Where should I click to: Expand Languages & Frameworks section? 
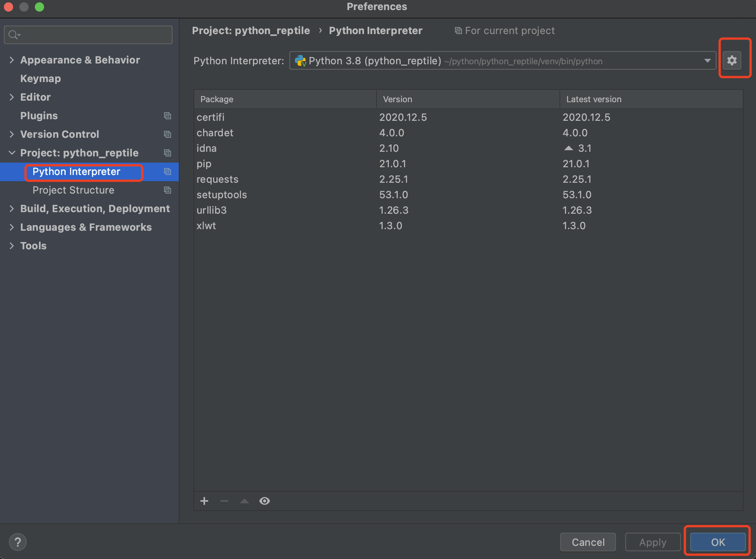pyautogui.click(x=12, y=227)
